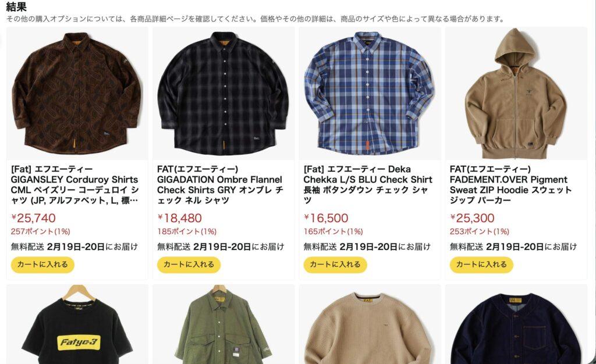
Task: Add GIGADATION Ombre Flannel shirt to cart
Action: [189, 265]
